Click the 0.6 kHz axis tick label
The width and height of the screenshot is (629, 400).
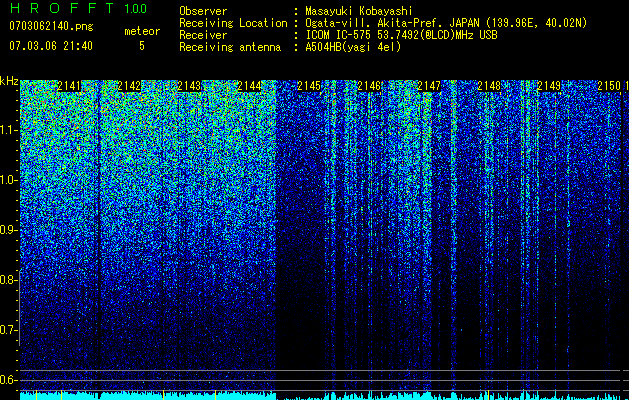tap(9, 380)
